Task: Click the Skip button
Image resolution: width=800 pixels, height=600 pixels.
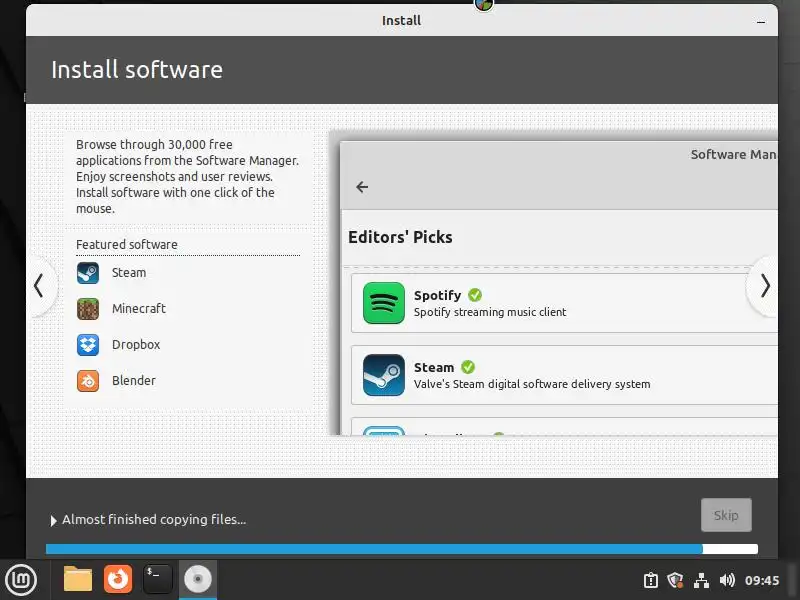Action: 726,515
